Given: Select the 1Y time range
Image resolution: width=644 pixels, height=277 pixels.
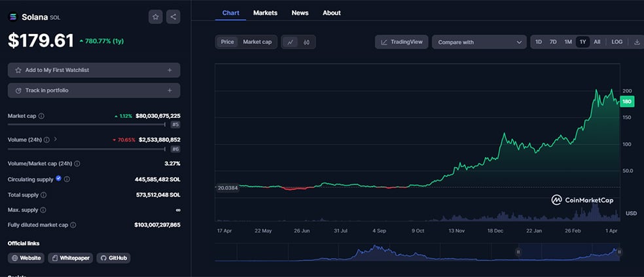Looking at the screenshot, I should [582, 42].
